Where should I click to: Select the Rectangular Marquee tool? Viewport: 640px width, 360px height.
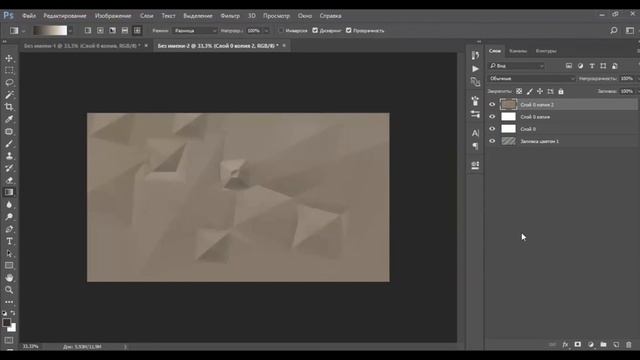[9, 70]
